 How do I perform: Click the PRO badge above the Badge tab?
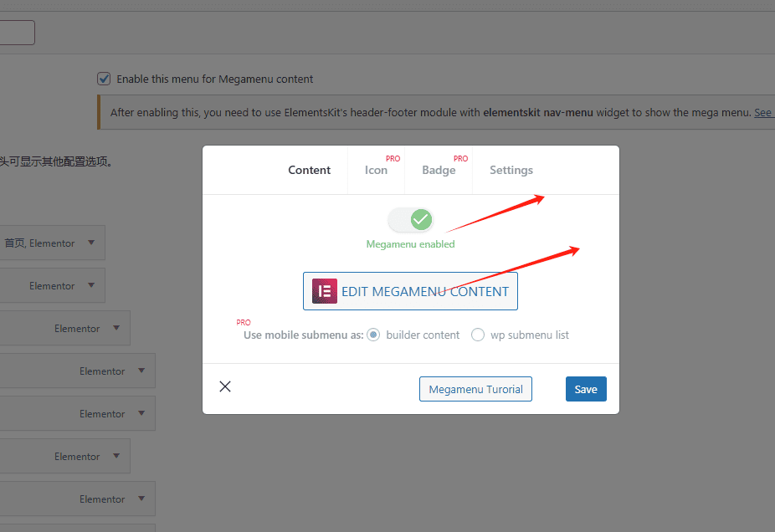pos(460,159)
